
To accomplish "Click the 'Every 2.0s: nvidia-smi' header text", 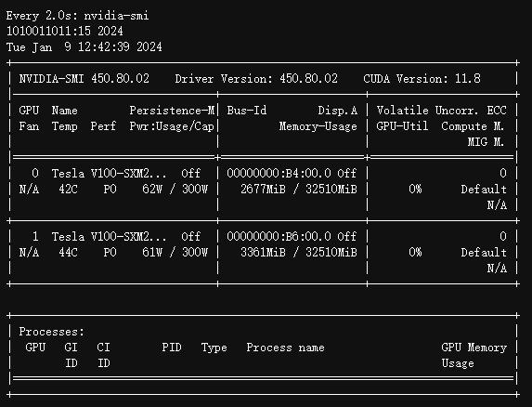I will (x=77, y=16).
